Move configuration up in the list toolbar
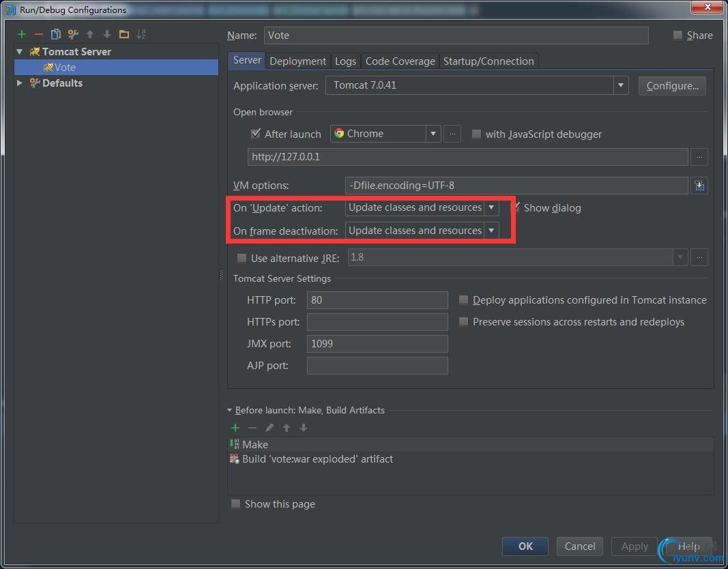The image size is (728, 569). click(x=90, y=34)
